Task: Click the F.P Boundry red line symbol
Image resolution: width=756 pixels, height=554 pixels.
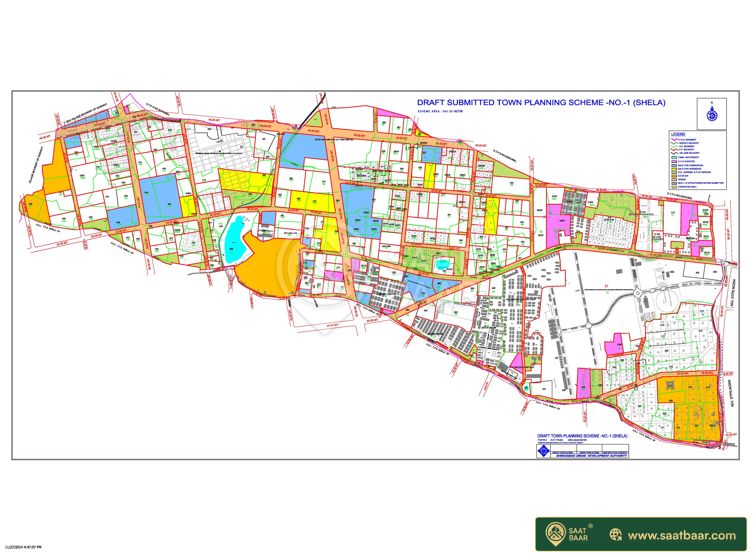Action: 674,150
